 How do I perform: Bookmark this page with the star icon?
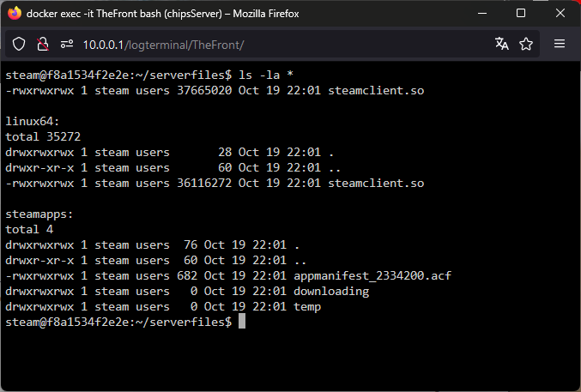(526, 44)
